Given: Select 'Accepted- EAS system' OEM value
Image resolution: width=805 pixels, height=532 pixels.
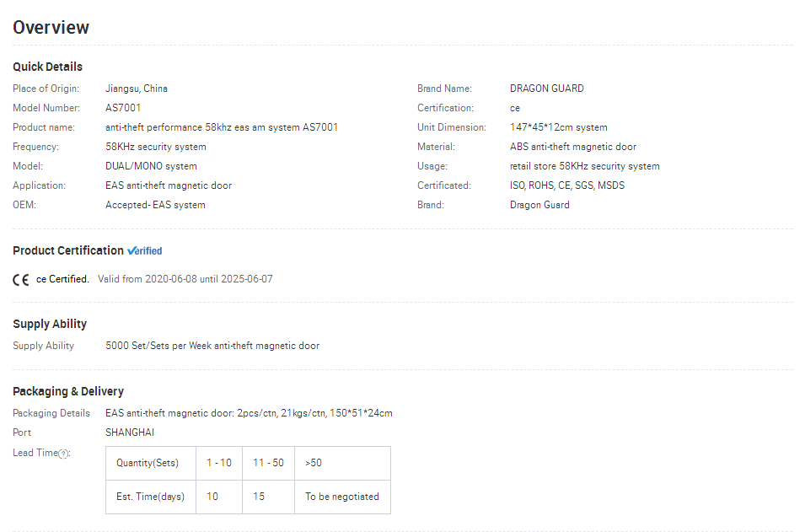Looking at the screenshot, I should (156, 205).
